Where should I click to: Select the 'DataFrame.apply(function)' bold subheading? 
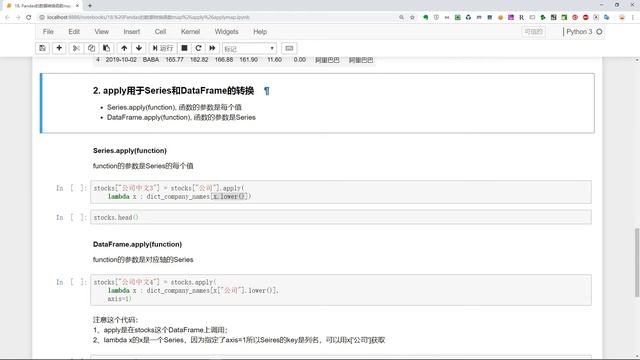pyautogui.click(x=138, y=244)
